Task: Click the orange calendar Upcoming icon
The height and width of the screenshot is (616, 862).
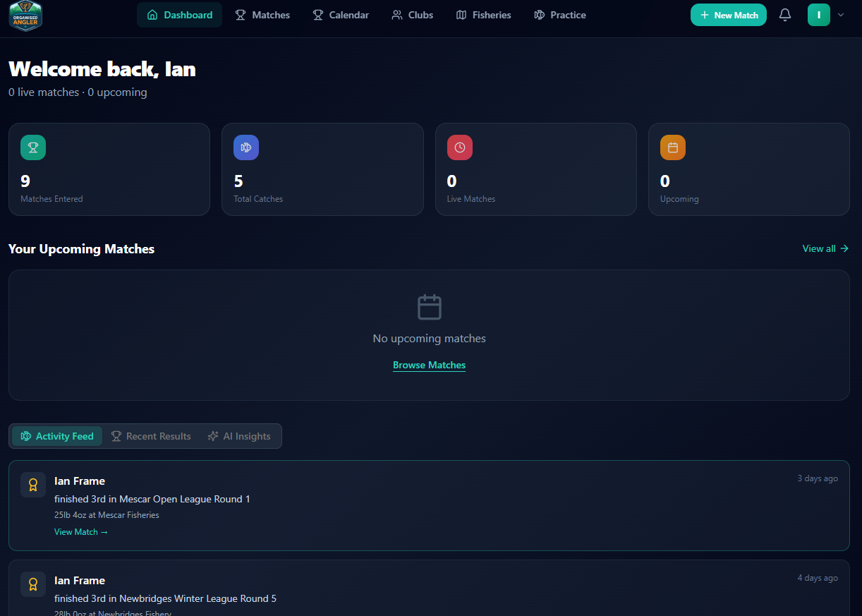Action: (x=673, y=147)
